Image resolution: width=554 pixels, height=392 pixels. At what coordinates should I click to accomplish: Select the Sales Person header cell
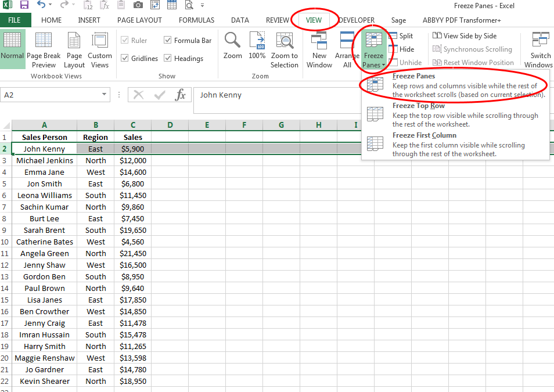point(45,137)
